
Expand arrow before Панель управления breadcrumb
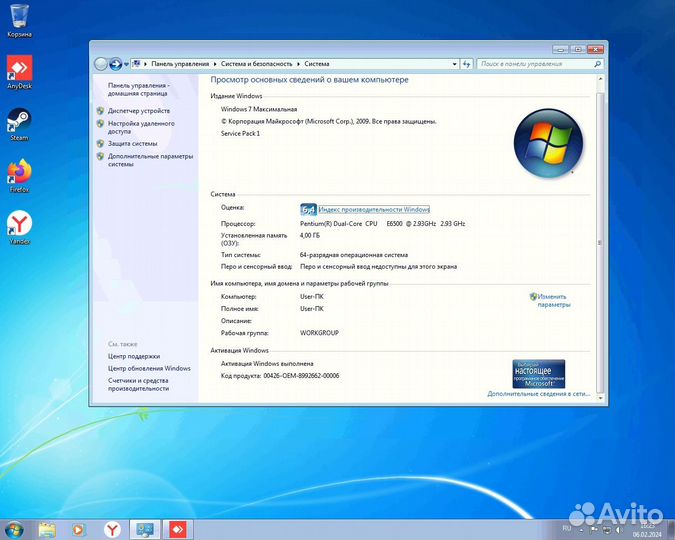[x=146, y=64]
